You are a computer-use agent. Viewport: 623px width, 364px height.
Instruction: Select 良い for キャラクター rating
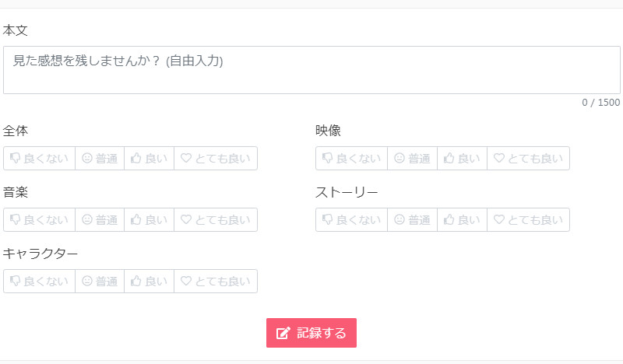(x=150, y=282)
